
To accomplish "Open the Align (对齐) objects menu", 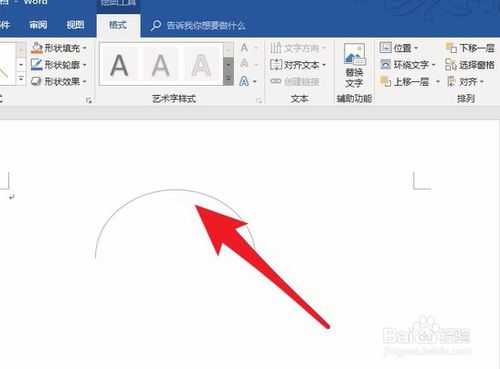I will 465,81.
